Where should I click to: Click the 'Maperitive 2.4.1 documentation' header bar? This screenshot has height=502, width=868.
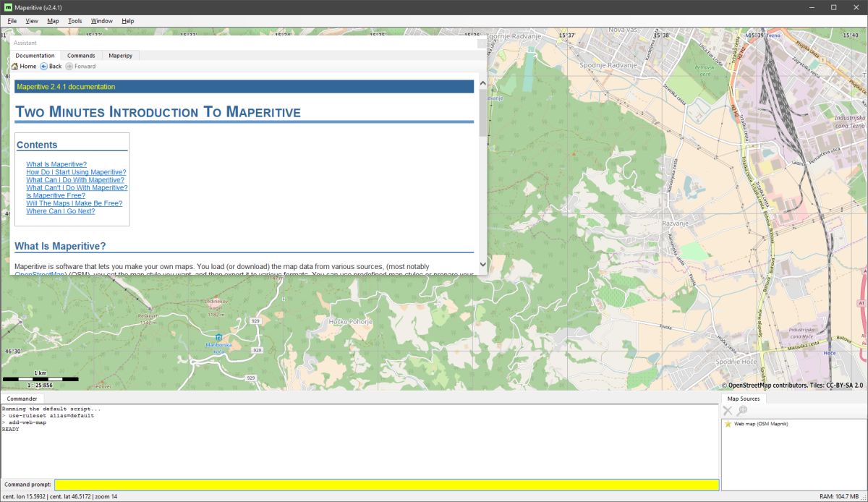pos(244,87)
